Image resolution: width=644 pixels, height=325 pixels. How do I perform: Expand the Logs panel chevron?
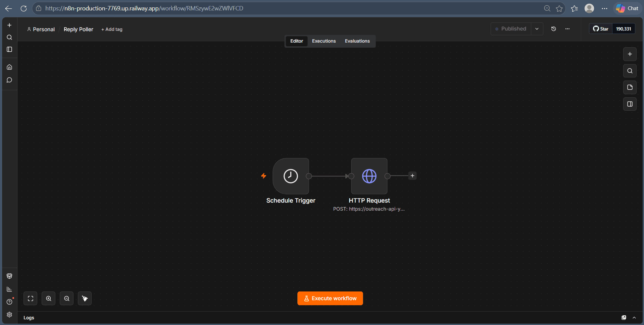point(634,318)
